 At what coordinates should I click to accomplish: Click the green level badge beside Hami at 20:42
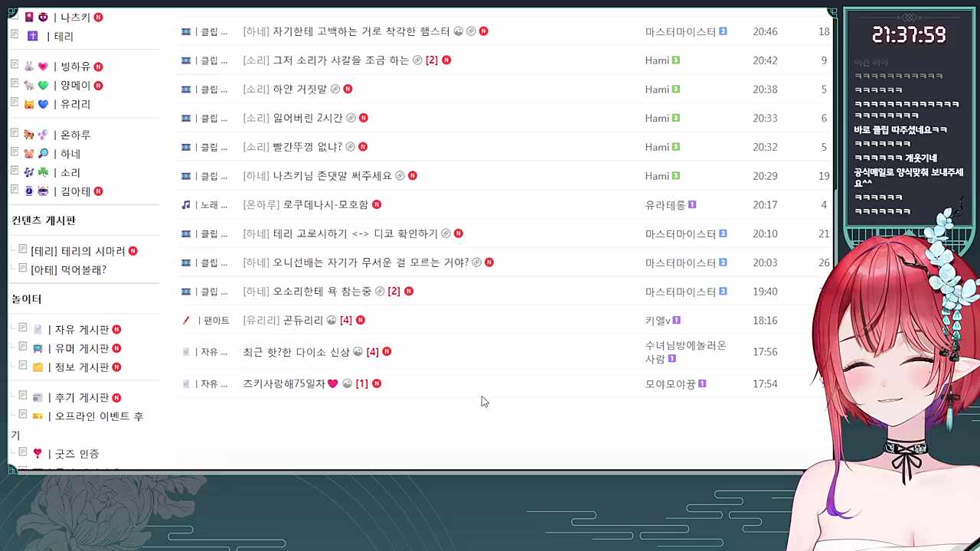point(675,60)
